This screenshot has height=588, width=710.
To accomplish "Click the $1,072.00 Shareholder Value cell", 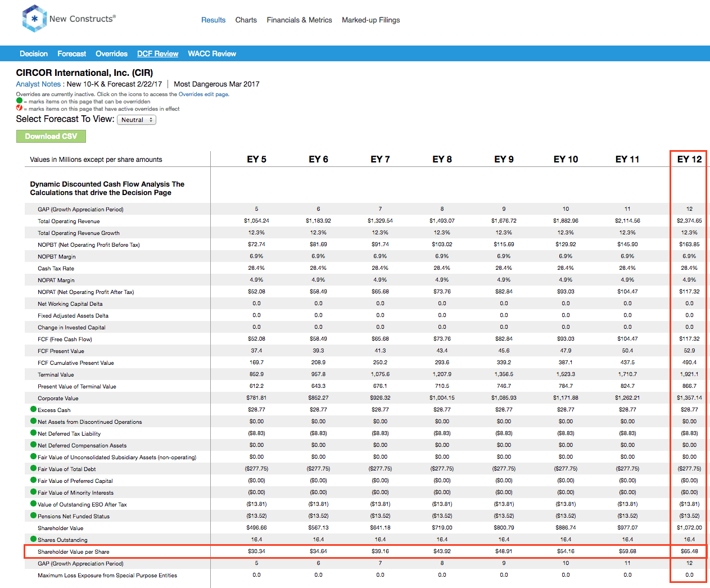I will (690, 527).
